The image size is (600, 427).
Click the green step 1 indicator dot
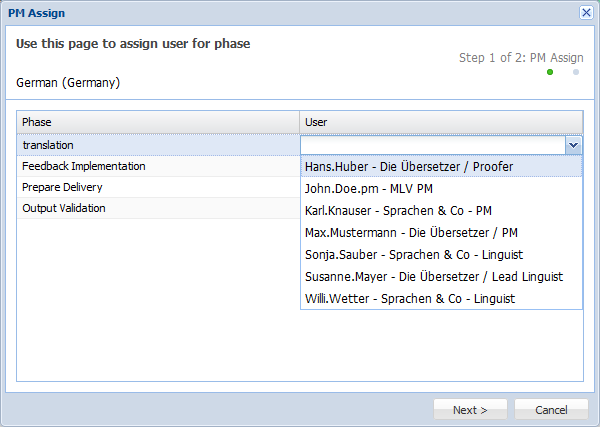[x=550, y=72]
